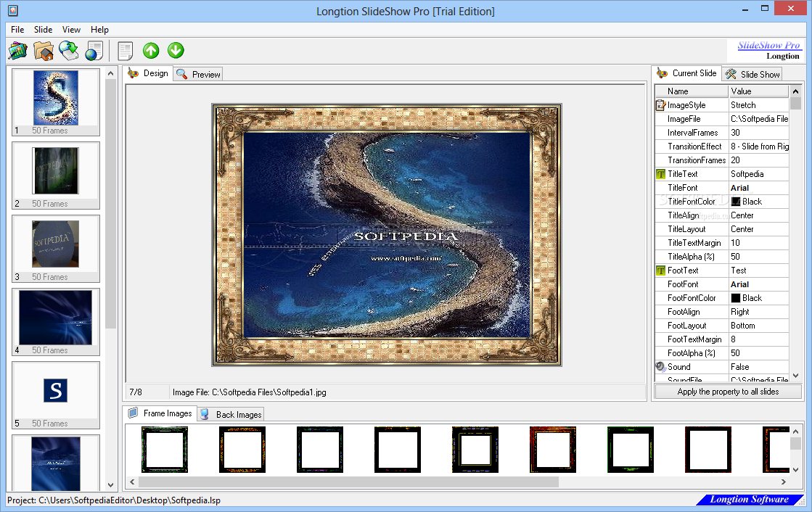This screenshot has height=512, width=812.
Task: Choose the sixth red frame image
Action: [552, 450]
